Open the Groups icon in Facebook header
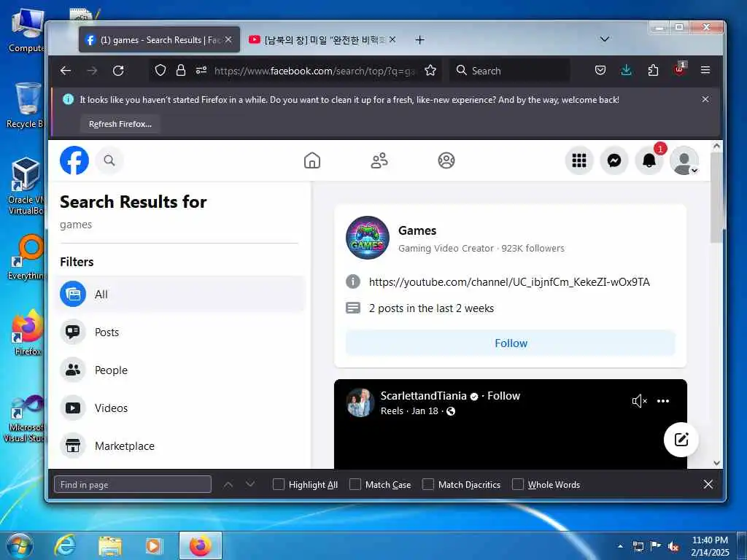This screenshot has width=747, height=560. (446, 160)
